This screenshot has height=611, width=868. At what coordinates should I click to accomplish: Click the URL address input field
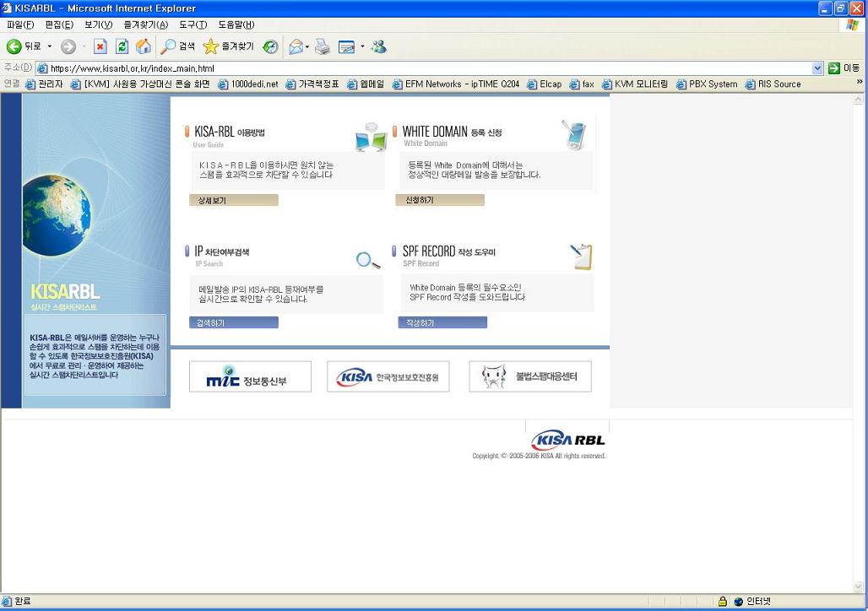(422, 68)
